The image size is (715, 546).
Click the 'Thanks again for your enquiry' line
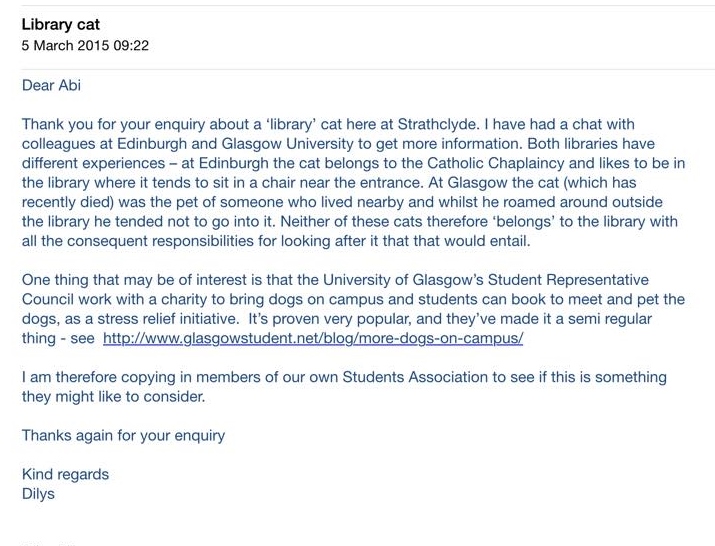[x=124, y=436]
